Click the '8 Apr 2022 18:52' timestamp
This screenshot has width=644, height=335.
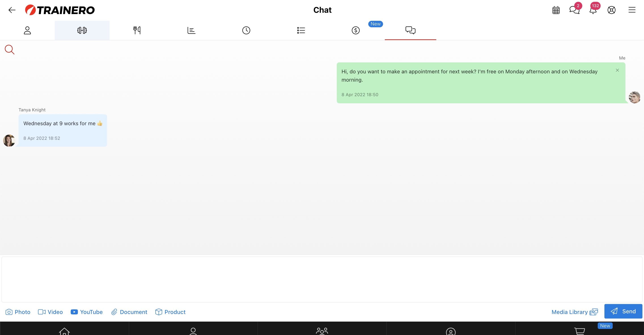pyautogui.click(x=42, y=138)
